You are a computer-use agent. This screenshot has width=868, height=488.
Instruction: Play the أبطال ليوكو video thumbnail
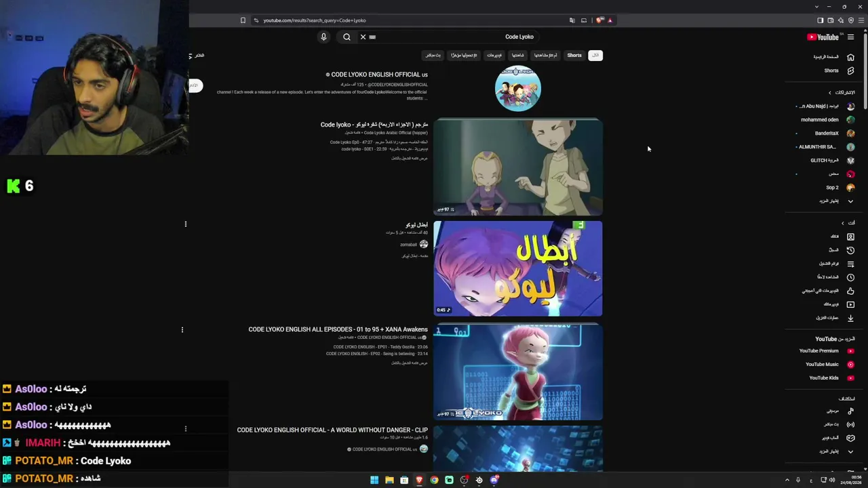(518, 268)
